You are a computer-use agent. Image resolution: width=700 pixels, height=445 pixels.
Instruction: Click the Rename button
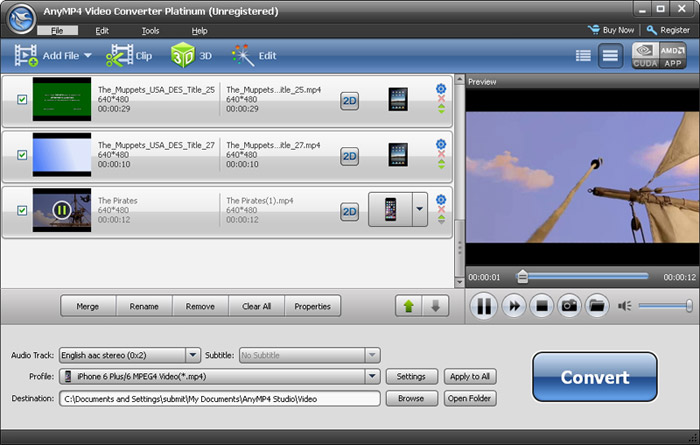[144, 306]
